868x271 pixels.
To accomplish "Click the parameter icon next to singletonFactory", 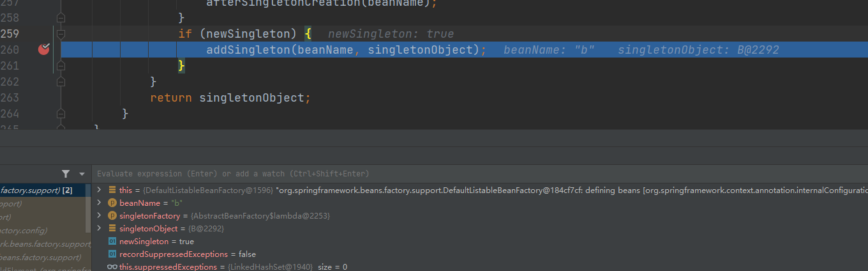I will coord(112,216).
